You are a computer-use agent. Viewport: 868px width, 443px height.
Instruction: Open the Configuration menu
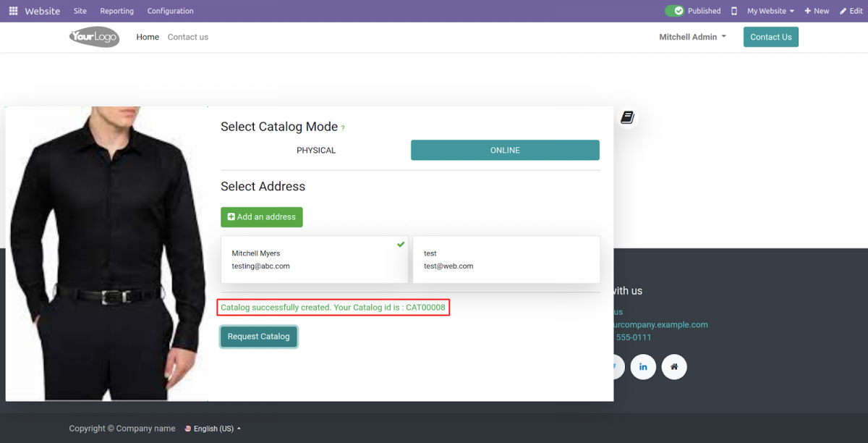point(170,10)
